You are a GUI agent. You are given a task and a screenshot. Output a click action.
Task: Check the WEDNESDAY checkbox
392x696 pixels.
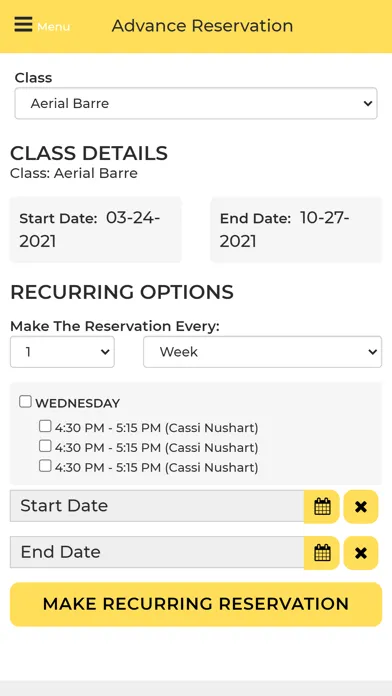click(x=25, y=402)
